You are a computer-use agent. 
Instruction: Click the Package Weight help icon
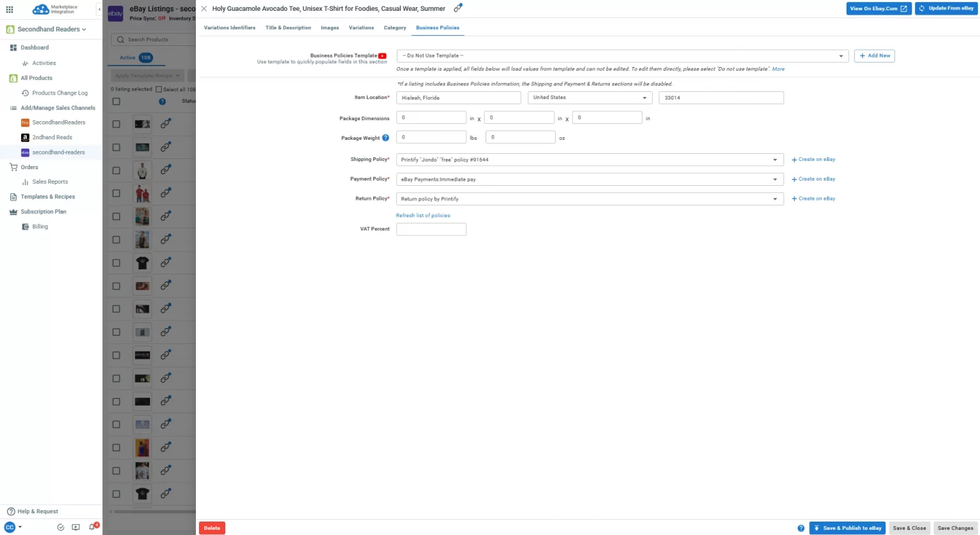point(385,138)
